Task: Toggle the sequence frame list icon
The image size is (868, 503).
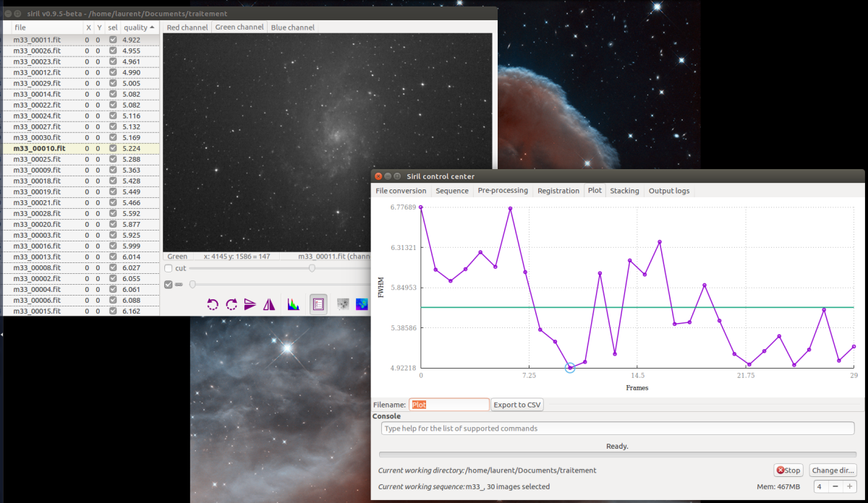Action: tap(318, 304)
